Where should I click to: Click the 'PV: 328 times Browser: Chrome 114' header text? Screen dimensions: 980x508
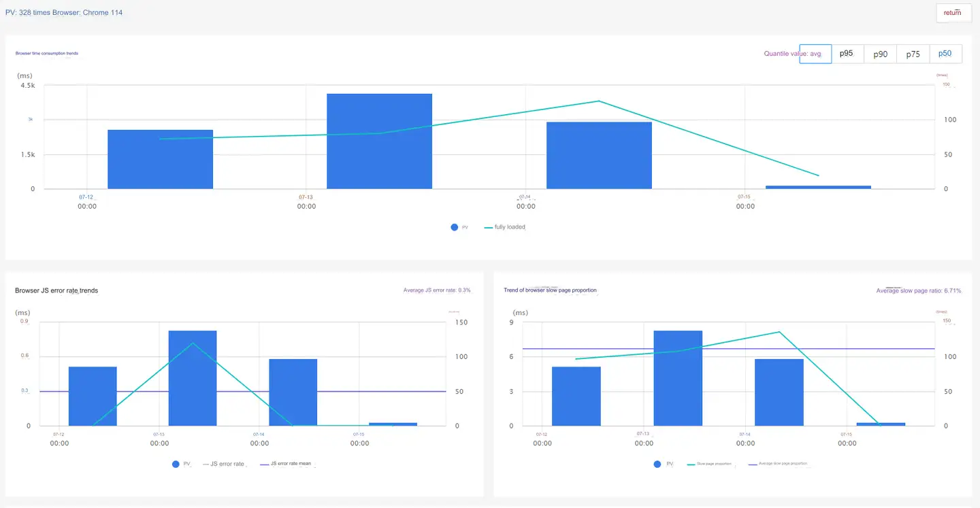pyautogui.click(x=64, y=12)
